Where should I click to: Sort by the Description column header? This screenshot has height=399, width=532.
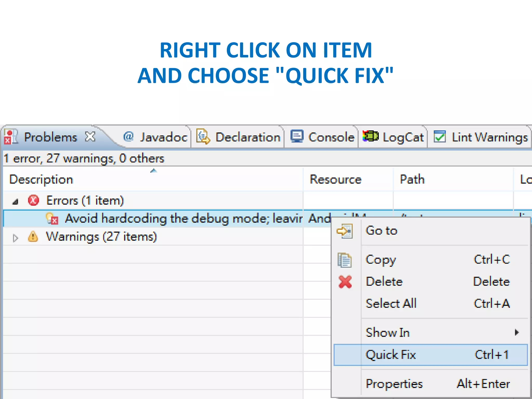coord(42,180)
